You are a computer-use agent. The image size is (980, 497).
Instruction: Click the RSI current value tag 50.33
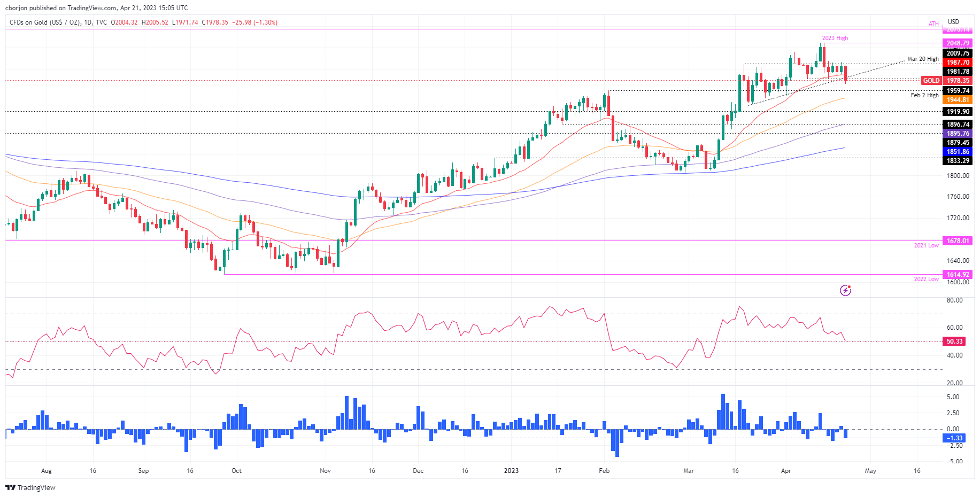pyautogui.click(x=954, y=341)
